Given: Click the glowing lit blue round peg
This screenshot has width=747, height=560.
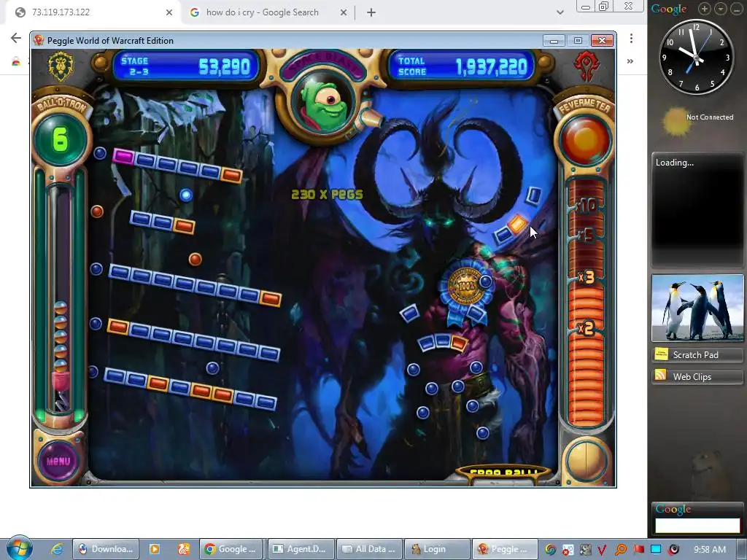Looking at the screenshot, I should (x=186, y=195).
